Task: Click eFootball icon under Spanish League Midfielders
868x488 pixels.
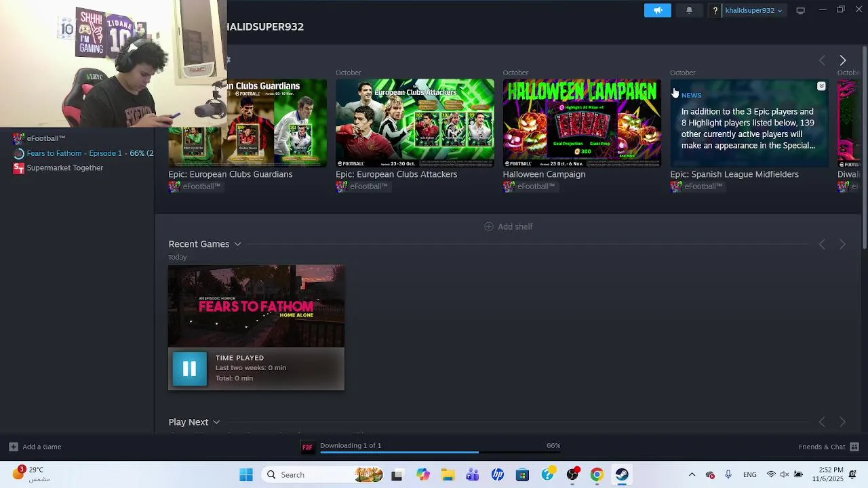Action: coord(675,186)
